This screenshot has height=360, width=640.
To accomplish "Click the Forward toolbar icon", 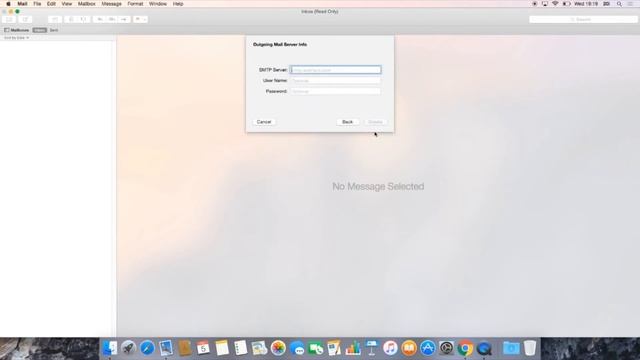I will tap(124, 19).
